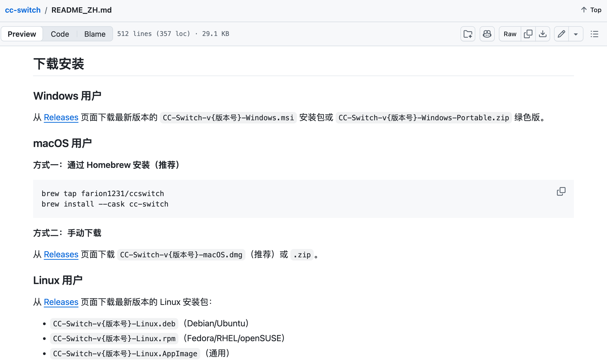This screenshot has width=607, height=364.
Task: Switch to the Code tab
Action: point(60,34)
